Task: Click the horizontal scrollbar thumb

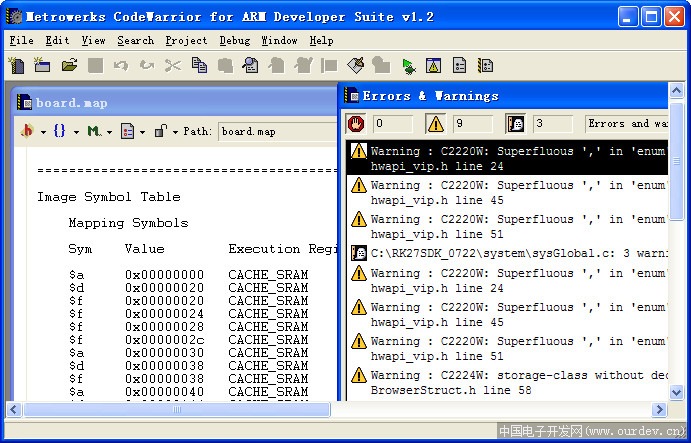Action: point(176,409)
